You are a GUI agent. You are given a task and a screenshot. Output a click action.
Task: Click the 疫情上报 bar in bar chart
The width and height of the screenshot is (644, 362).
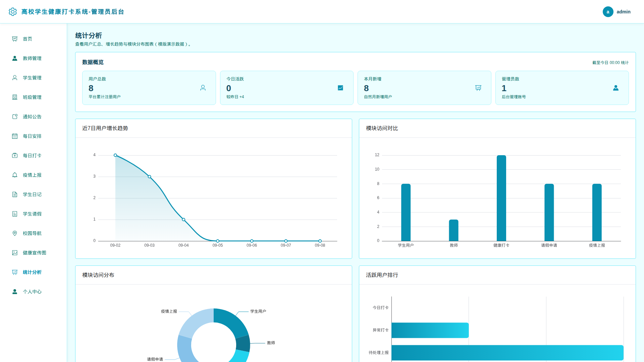(597, 213)
